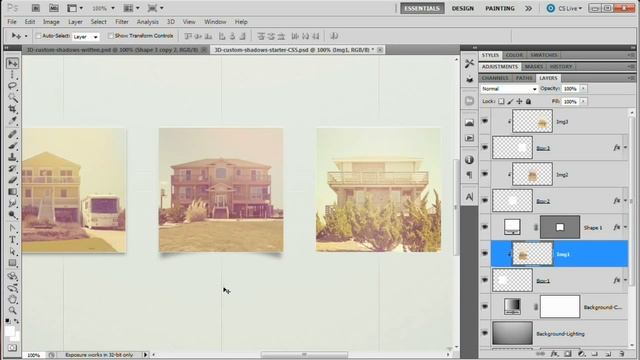Switch to the History tab
The height and width of the screenshot is (360, 640).
pos(561,67)
